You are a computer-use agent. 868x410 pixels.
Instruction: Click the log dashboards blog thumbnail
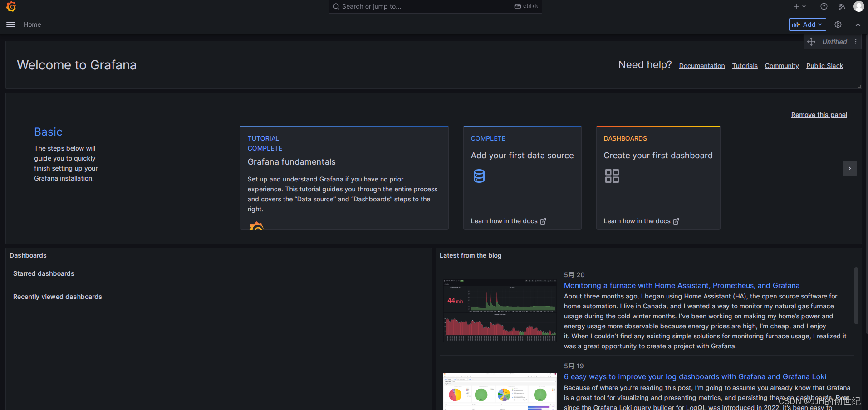[x=500, y=391]
